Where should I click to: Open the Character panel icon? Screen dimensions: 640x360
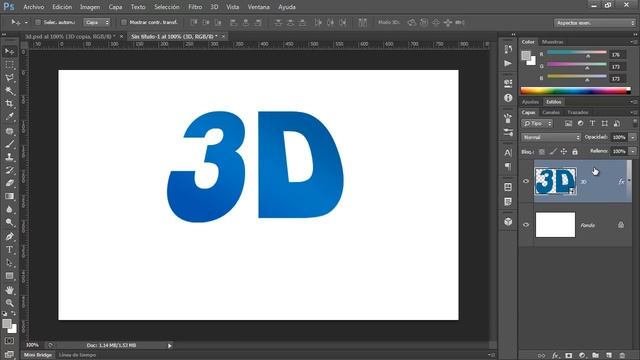click(x=508, y=153)
